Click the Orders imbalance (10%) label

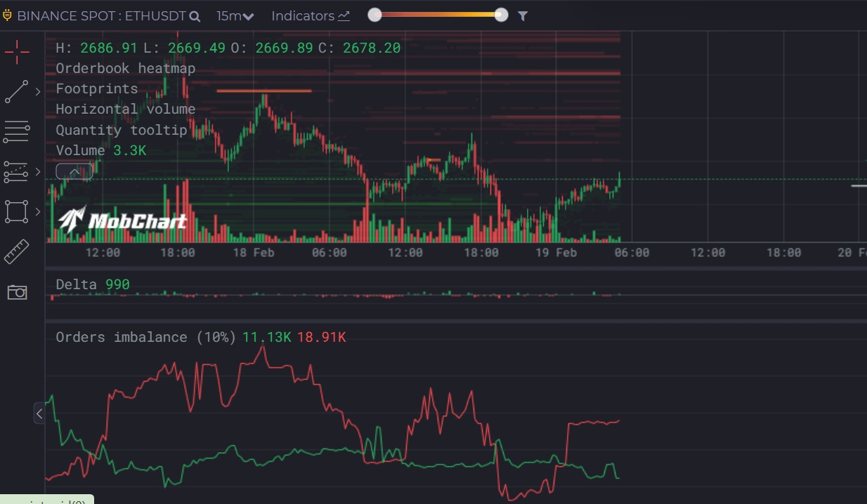point(145,337)
